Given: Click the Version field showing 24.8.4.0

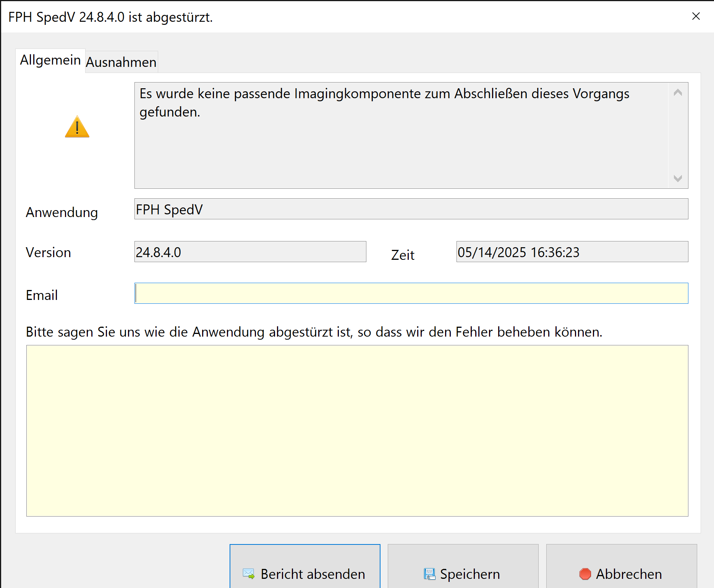Looking at the screenshot, I should click(x=250, y=252).
